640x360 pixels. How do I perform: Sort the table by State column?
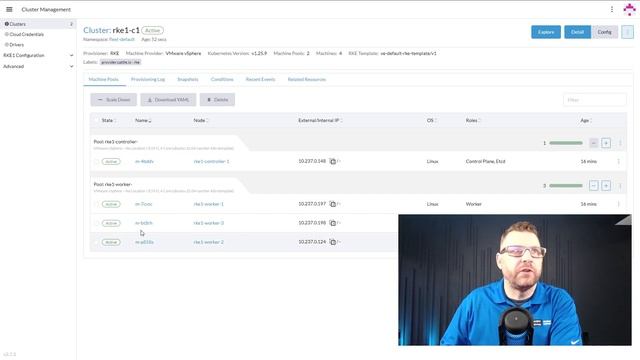coord(109,120)
